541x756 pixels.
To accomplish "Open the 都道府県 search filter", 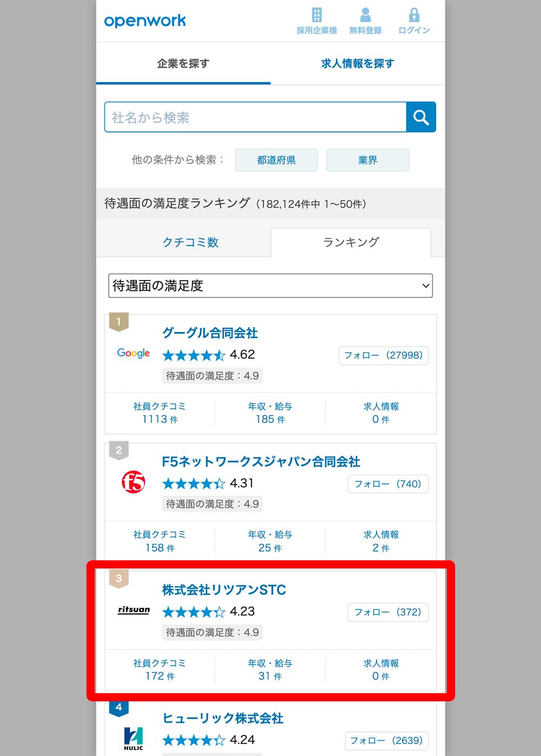I will point(276,160).
